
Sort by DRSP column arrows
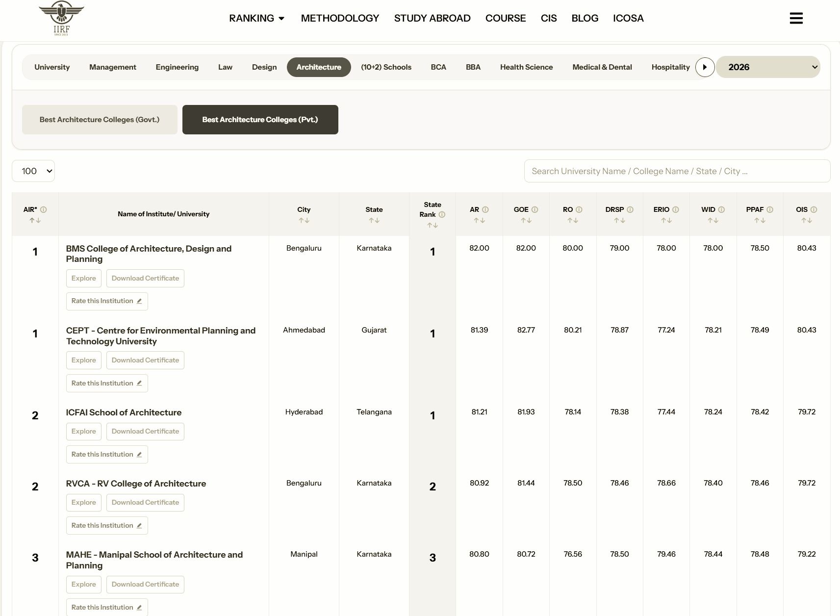(619, 220)
